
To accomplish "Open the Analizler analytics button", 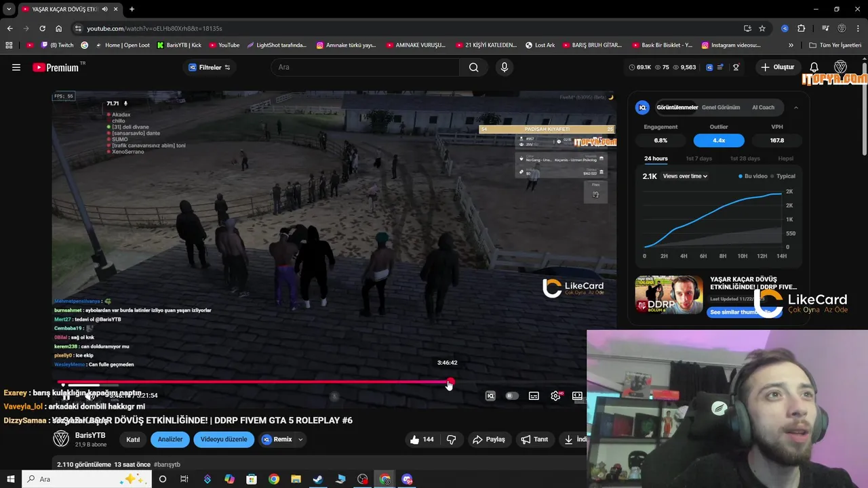I will 170,439.
